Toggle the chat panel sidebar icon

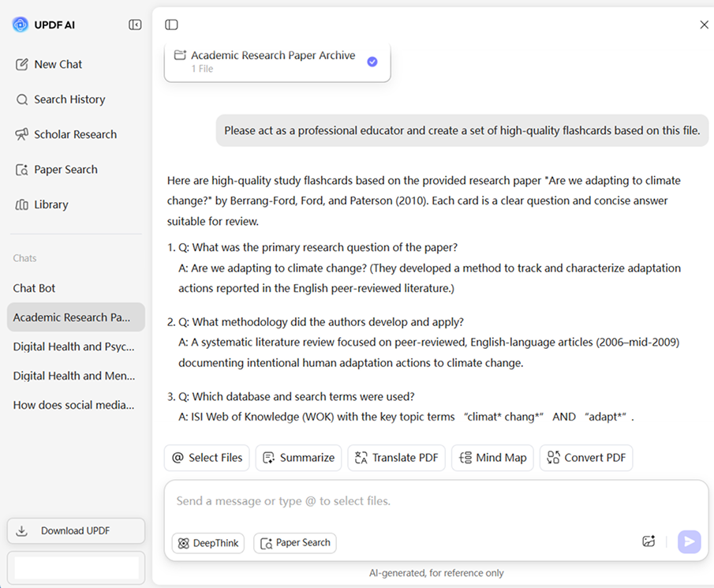[171, 24]
